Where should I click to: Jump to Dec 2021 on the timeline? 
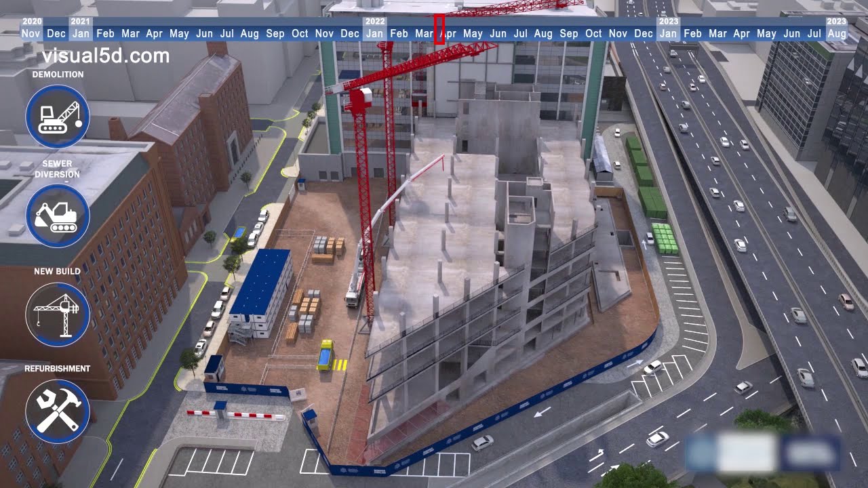pos(350,34)
